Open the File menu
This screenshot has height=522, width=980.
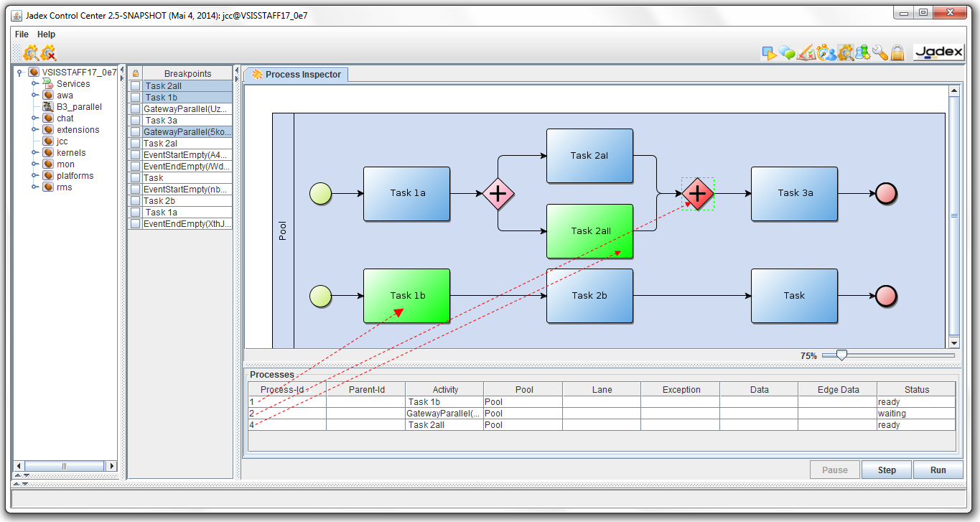tap(21, 34)
